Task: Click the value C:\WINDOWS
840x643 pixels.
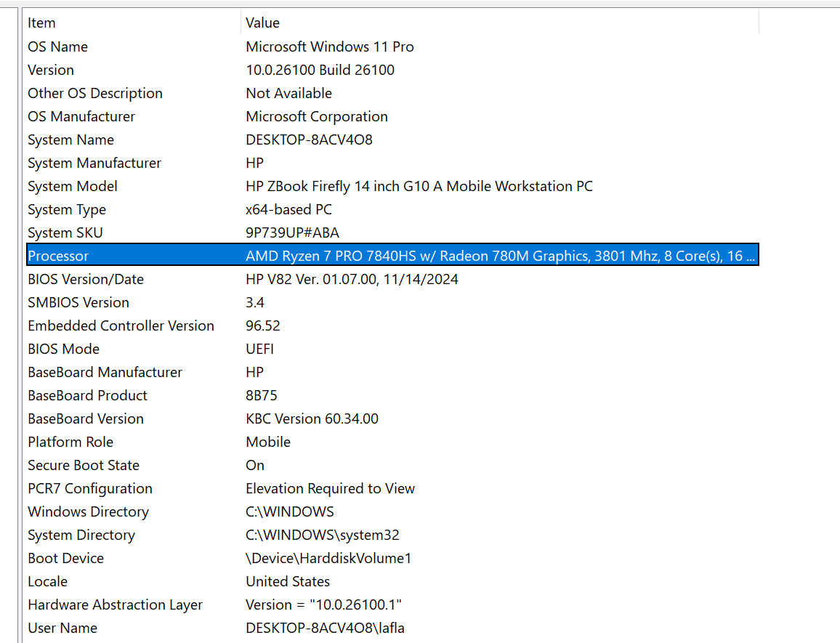Action: coord(289,511)
